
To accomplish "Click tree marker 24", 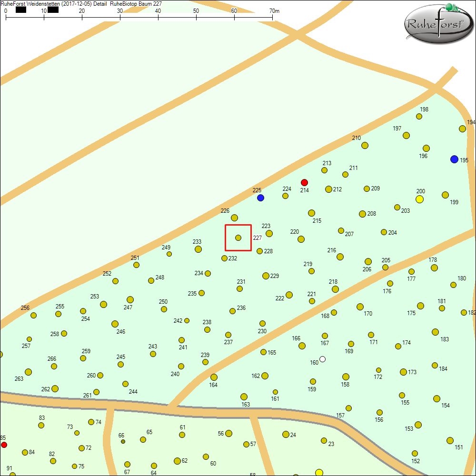I will [x=286, y=434].
